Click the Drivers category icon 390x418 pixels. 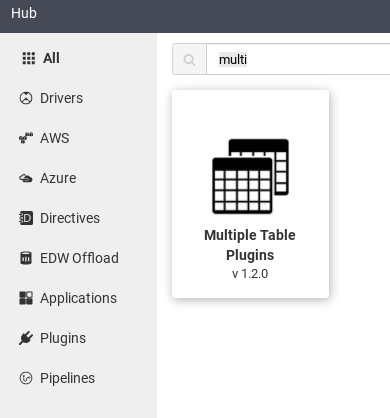pyautogui.click(x=26, y=98)
